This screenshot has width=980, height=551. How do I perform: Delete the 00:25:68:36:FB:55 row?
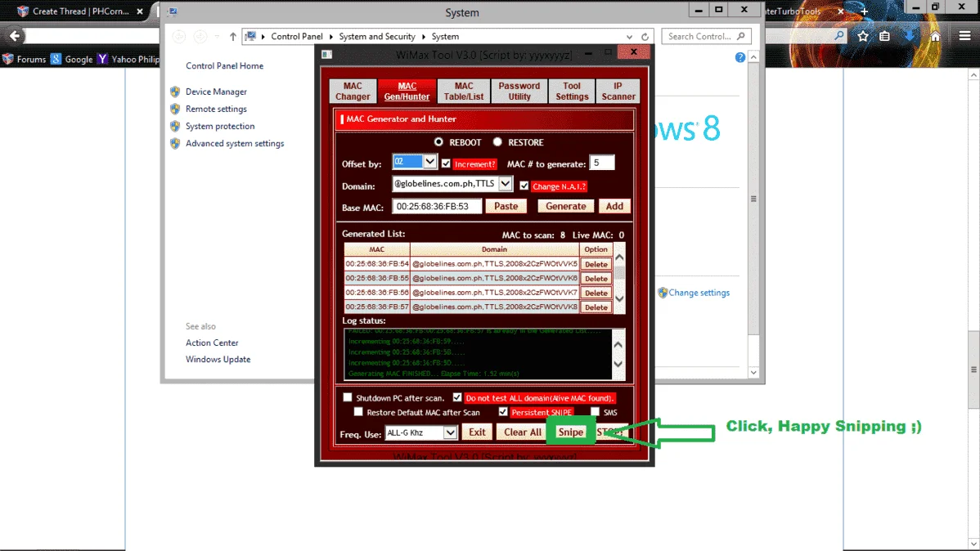pyautogui.click(x=596, y=279)
